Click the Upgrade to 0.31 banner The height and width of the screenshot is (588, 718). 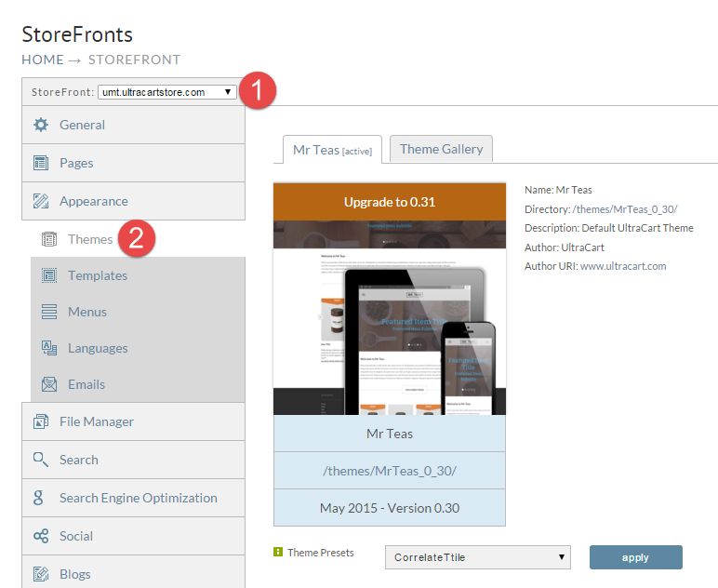[390, 202]
